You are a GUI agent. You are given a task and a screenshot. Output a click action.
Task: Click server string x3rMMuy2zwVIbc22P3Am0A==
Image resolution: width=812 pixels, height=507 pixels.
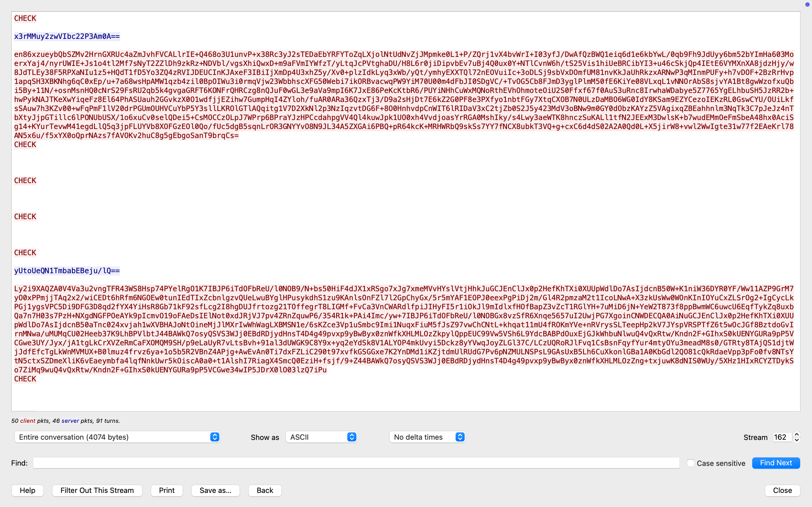point(67,36)
